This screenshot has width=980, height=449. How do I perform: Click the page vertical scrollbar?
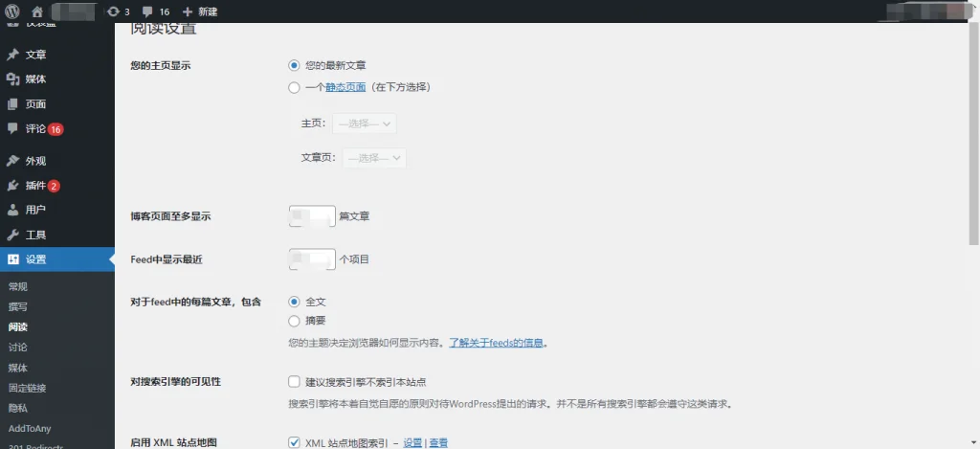point(973,133)
